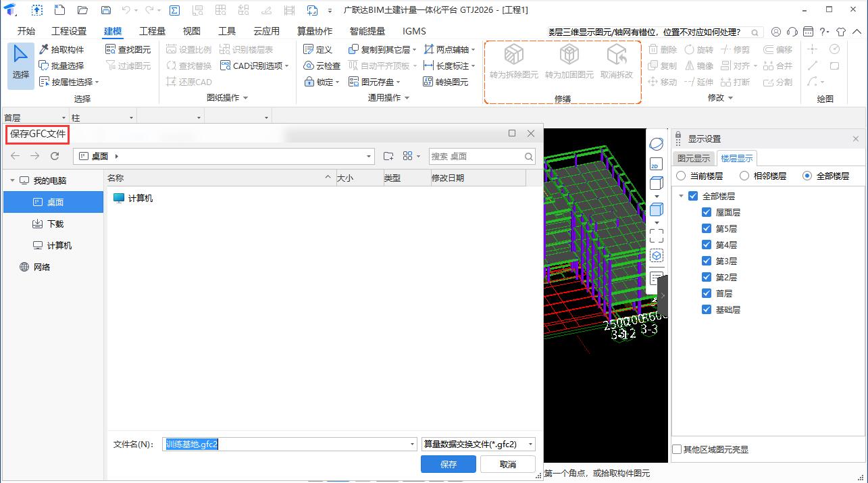The width and height of the screenshot is (868, 483).
Task: Open the 开始 ribbon tab
Action: pyautogui.click(x=26, y=31)
